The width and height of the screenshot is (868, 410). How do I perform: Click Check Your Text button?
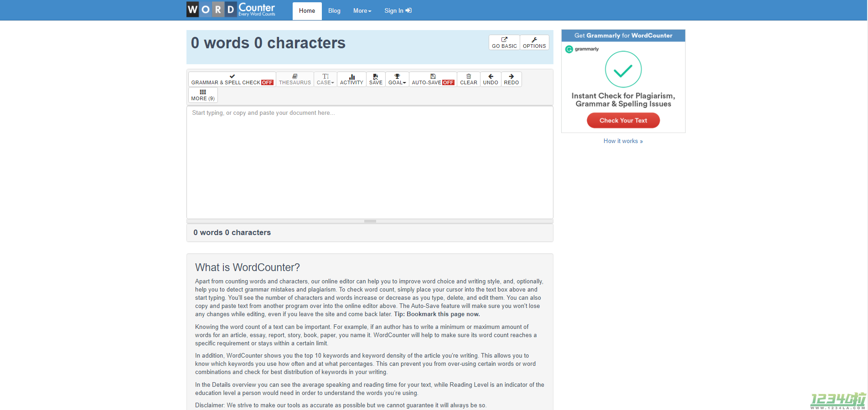[623, 120]
